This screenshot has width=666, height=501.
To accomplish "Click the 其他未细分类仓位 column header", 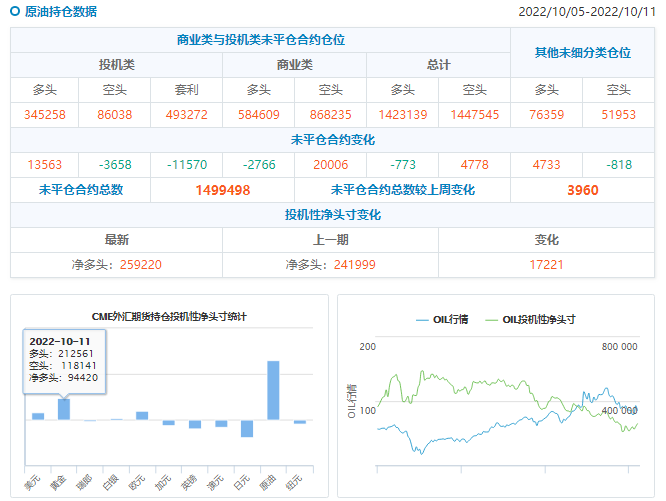I will coord(583,52).
